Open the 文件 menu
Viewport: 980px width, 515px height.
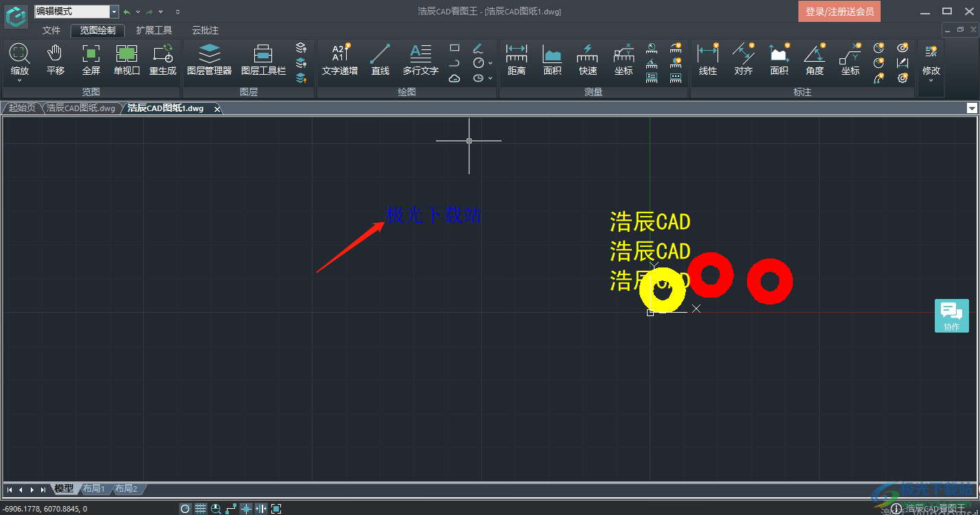point(51,30)
